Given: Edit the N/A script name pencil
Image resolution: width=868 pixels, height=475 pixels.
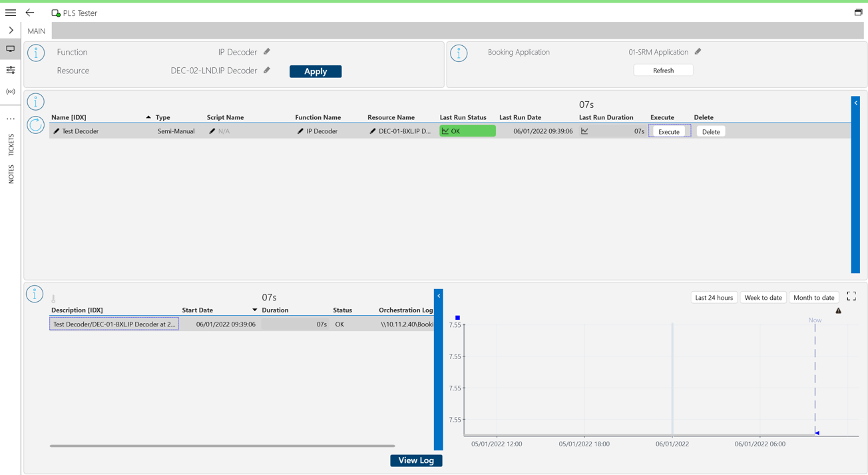Looking at the screenshot, I should (x=212, y=131).
